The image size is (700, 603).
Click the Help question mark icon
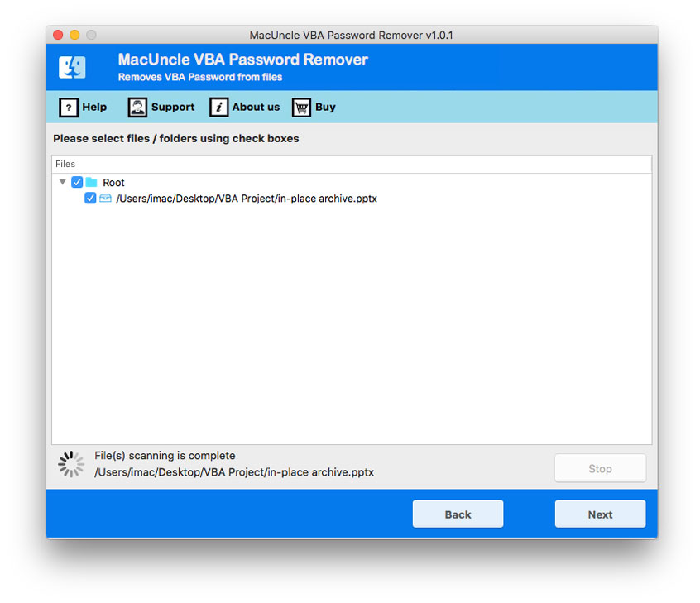68,108
